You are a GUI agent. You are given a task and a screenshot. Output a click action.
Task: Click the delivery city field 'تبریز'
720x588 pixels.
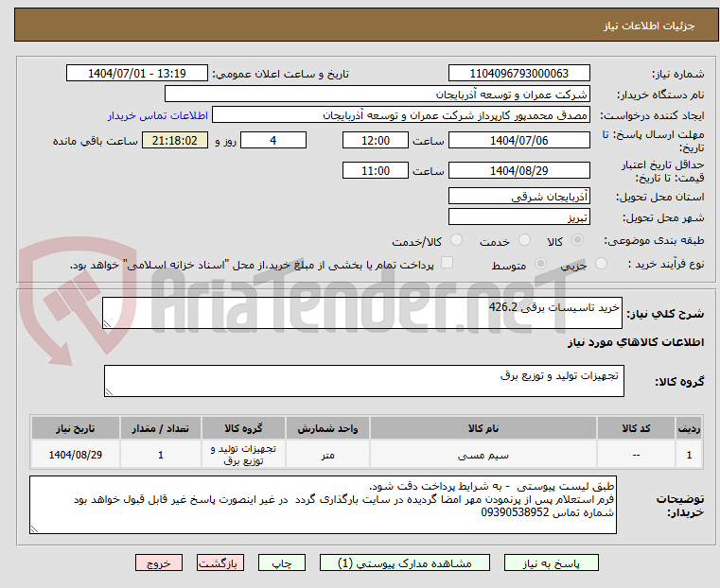tap(518, 216)
